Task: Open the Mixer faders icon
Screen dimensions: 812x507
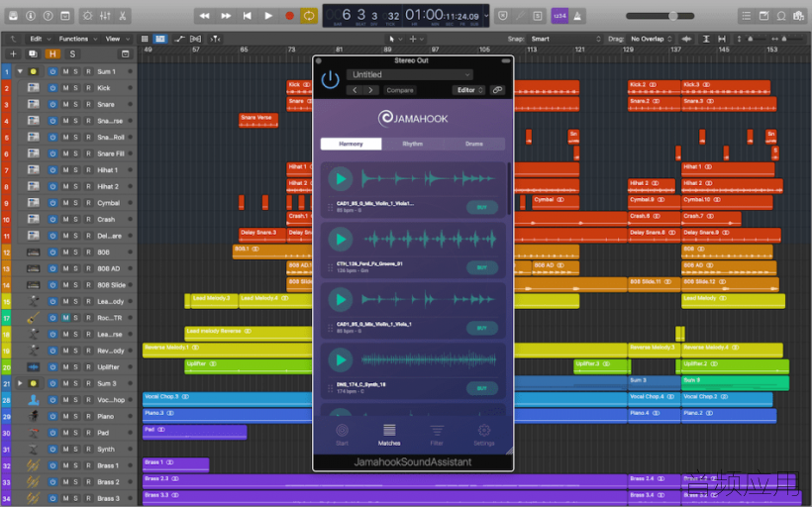Action: coord(105,16)
